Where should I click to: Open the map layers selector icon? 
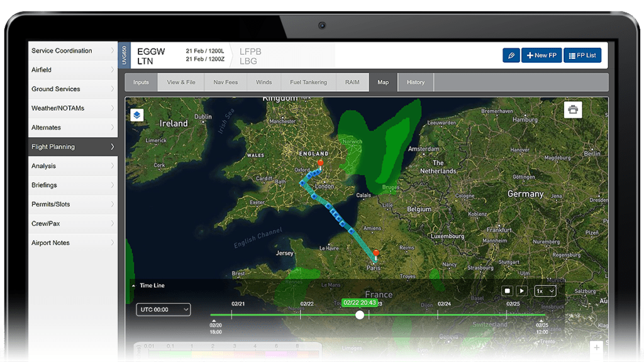137,115
